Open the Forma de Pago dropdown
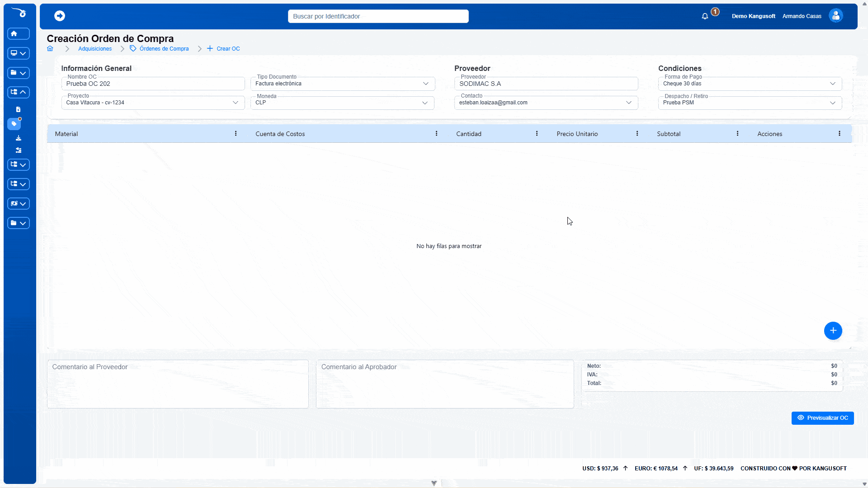Viewport: 868px width, 488px height. tap(750, 84)
